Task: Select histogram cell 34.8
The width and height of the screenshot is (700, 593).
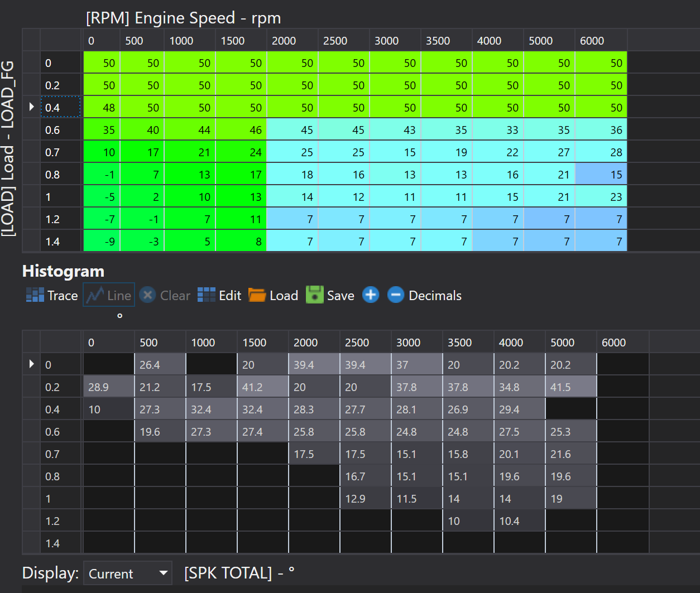Action: 520,387
